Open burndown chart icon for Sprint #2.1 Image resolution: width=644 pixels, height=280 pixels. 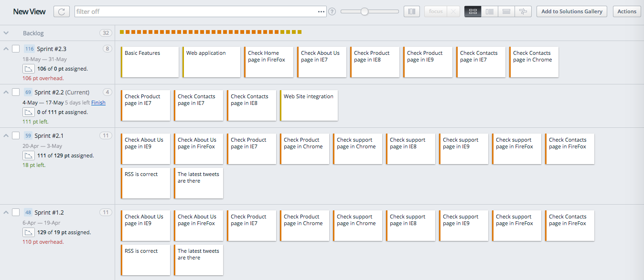[29, 156]
